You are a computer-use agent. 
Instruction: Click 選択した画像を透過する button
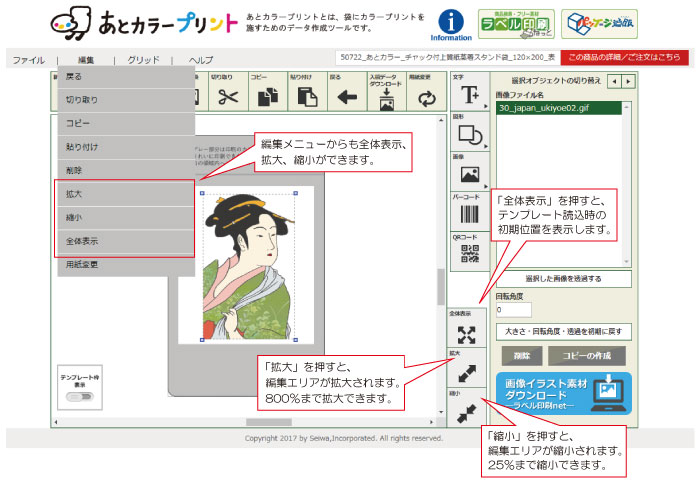pyautogui.click(x=564, y=279)
